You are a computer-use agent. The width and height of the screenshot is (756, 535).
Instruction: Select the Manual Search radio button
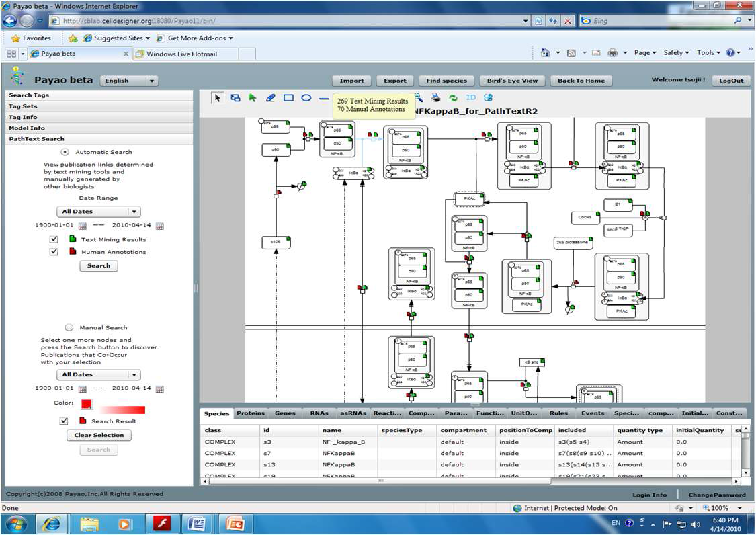[x=69, y=327]
